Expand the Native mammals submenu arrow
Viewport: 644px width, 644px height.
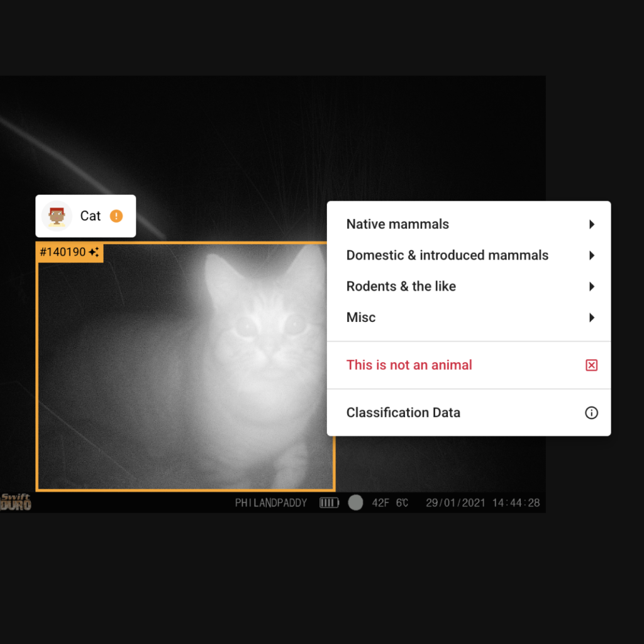[591, 225]
